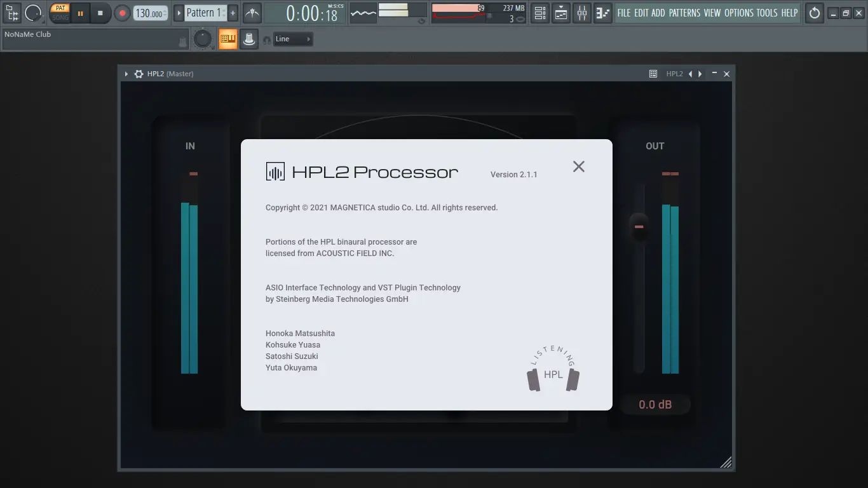Switch to SONG mode
Viewport: 868px width, 488px height.
pyautogui.click(x=60, y=18)
